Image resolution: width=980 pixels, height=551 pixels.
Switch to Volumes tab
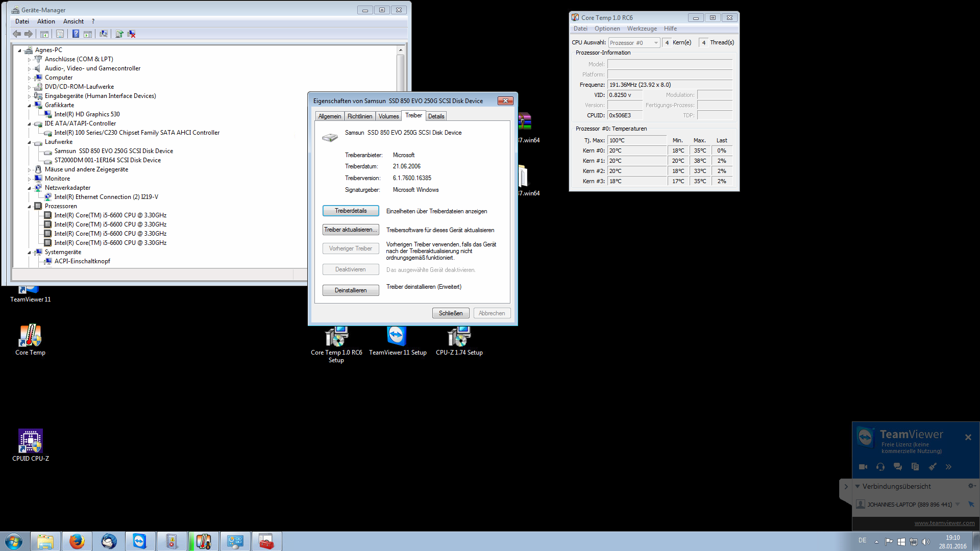388,116
